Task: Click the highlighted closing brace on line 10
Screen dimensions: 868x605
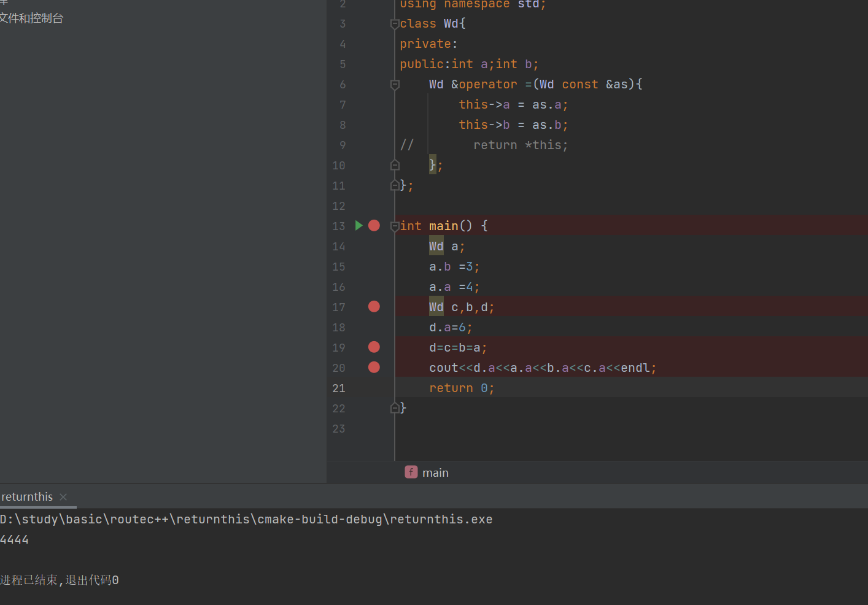Action: 432,165
